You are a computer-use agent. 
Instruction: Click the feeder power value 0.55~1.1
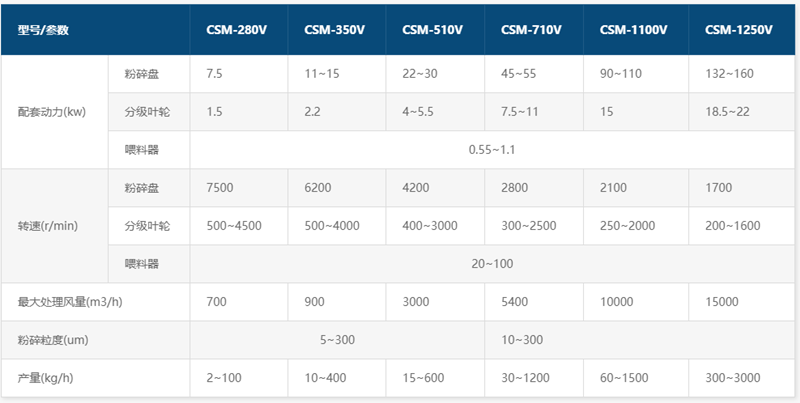[491, 150]
